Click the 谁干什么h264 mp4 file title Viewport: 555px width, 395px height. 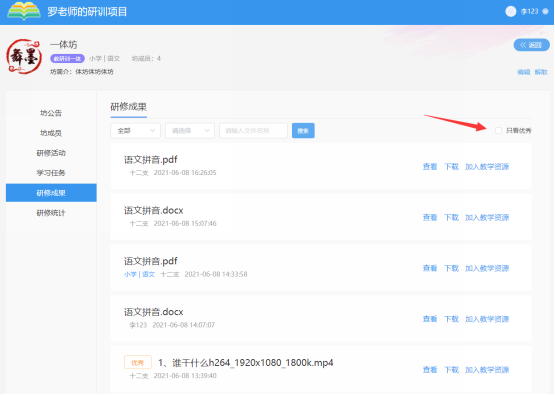246,363
